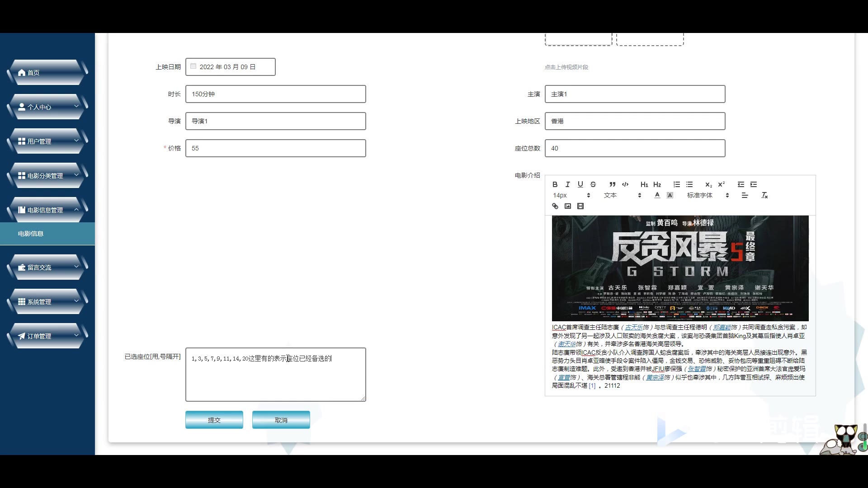Click the movie poster image in editor
The width and height of the screenshot is (868, 488).
[680, 268]
